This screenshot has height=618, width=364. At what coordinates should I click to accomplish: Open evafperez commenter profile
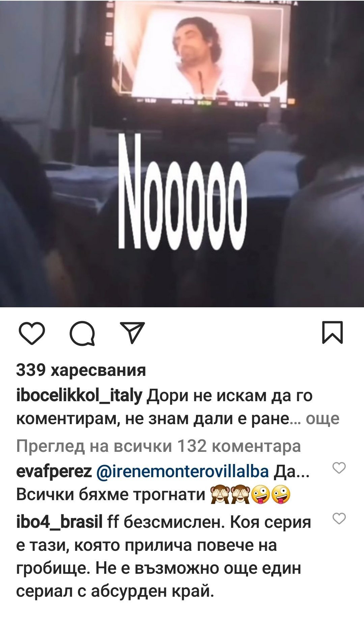coord(54,471)
